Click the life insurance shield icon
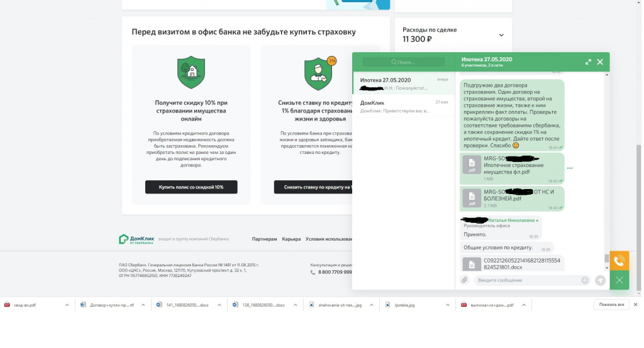Viewport: 644px width, 348px height. (x=318, y=74)
